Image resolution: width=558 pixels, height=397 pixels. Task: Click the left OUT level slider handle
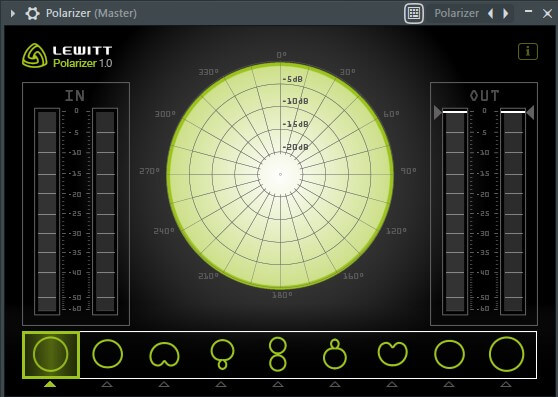(x=438, y=112)
